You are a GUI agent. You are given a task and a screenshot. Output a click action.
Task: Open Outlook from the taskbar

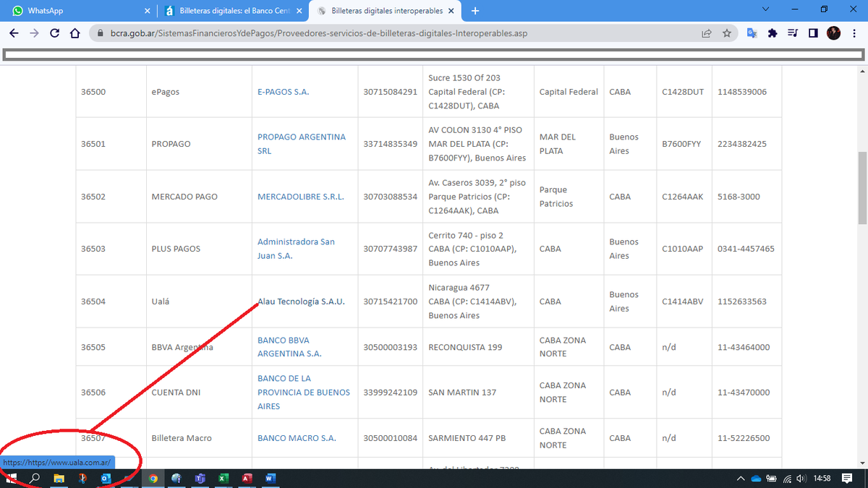click(x=106, y=479)
